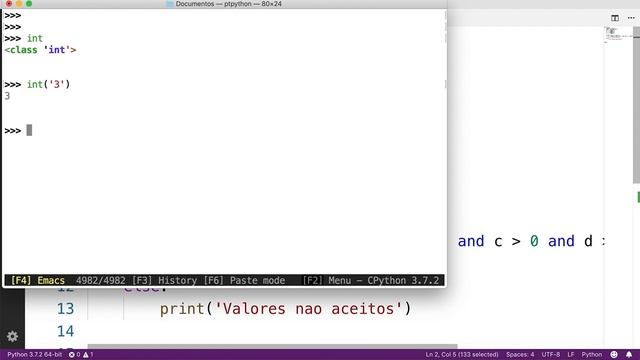This screenshot has width=640, height=360.
Task: Click line number 13 in the editor gutter
Action: tap(65, 309)
